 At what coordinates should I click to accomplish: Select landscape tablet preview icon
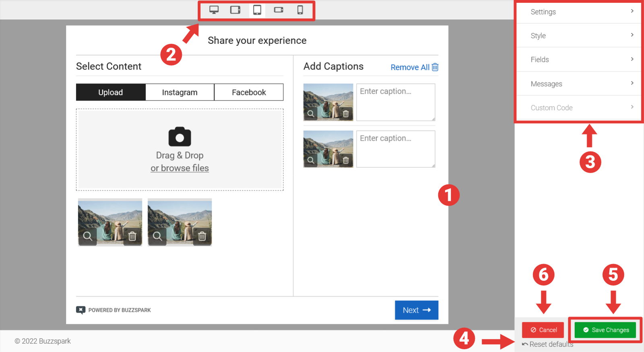coord(235,10)
